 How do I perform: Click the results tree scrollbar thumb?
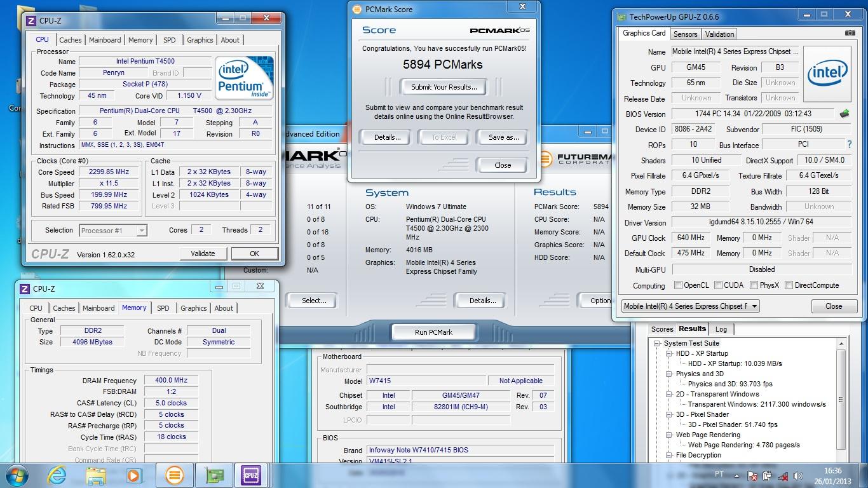click(841, 400)
